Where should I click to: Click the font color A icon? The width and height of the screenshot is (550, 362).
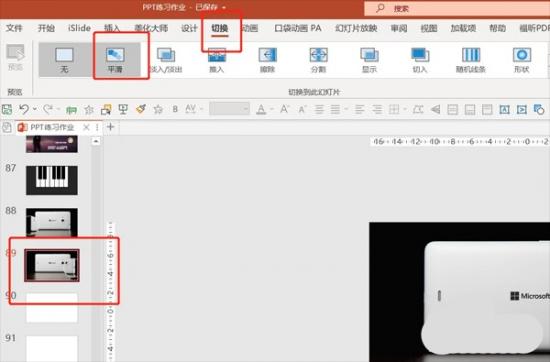coord(261,109)
